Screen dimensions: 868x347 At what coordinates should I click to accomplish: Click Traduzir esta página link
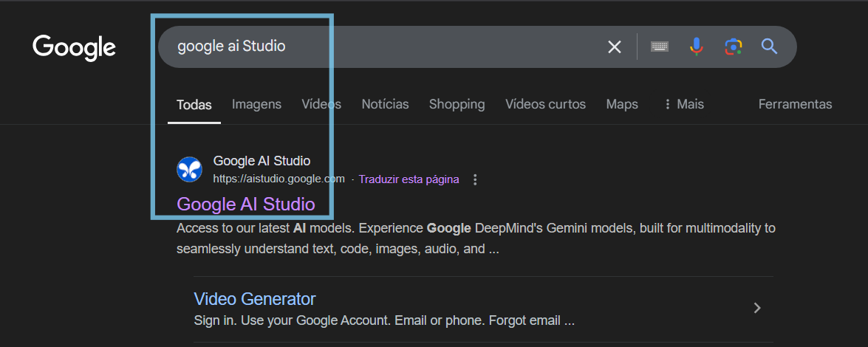[x=409, y=179]
